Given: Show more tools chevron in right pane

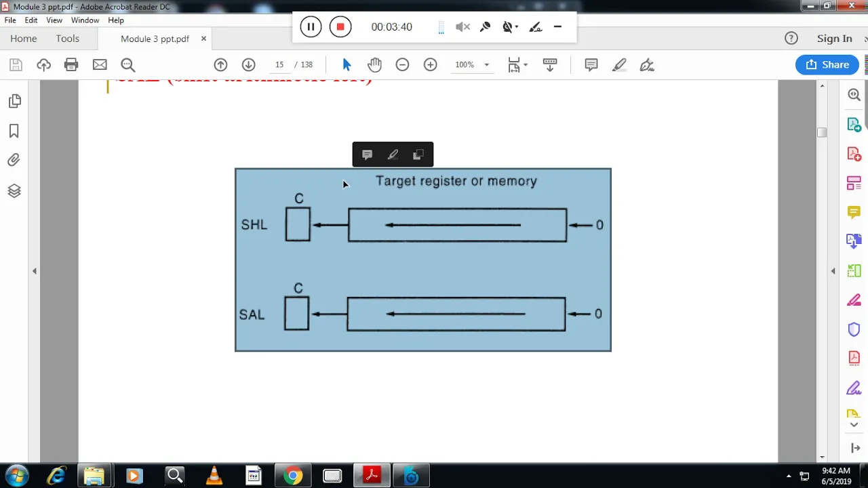Looking at the screenshot, I should (x=854, y=425).
